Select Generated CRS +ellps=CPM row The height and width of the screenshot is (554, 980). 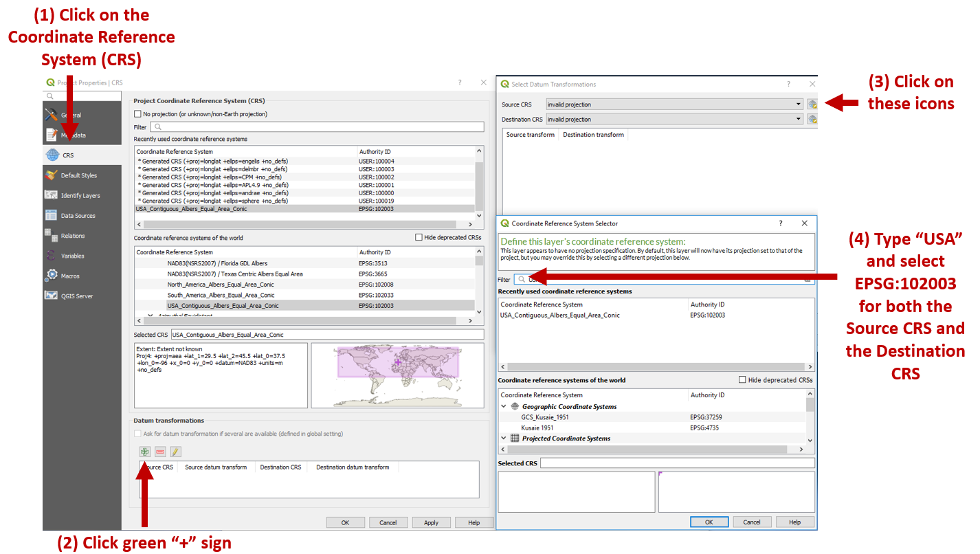(304, 177)
